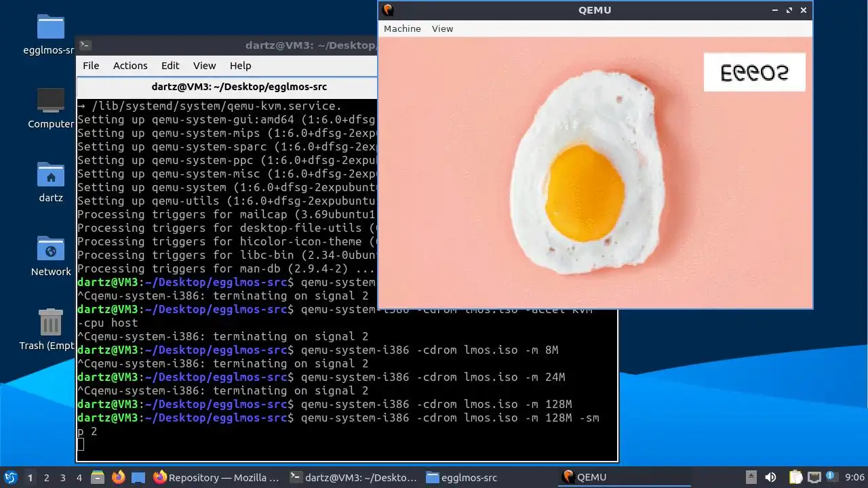Minimize the QEMU window

pyautogui.click(x=775, y=10)
